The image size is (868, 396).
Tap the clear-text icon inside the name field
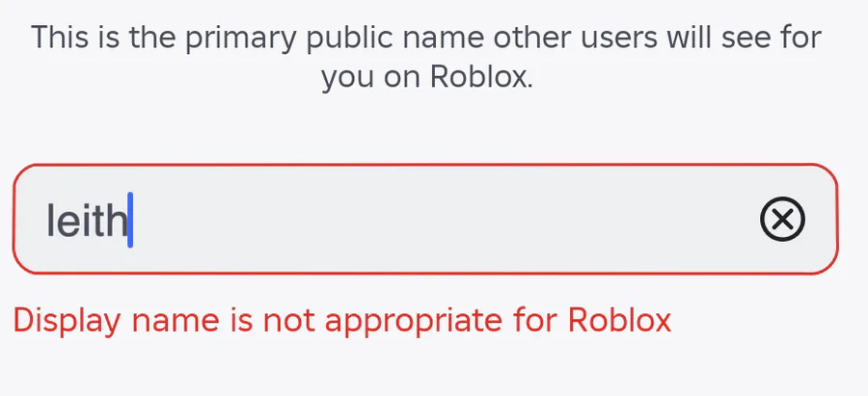(782, 219)
